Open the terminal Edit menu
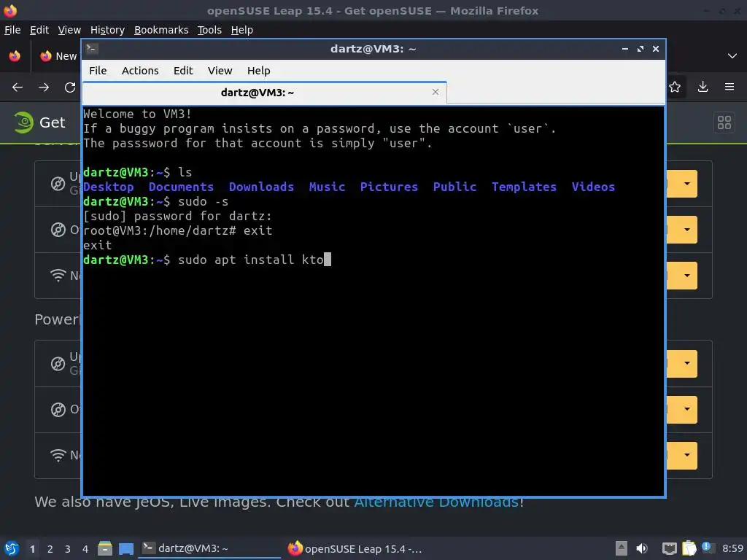Screen dimensions: 747x560 coord(183,71)
